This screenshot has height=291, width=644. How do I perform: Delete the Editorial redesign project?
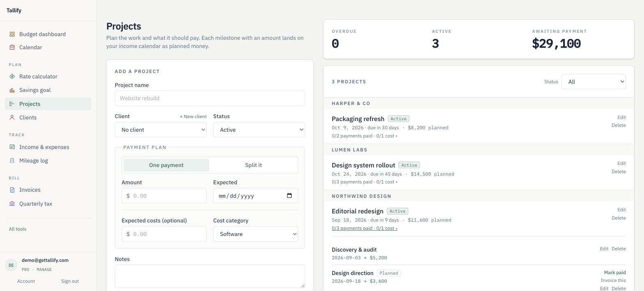point(619,218)
